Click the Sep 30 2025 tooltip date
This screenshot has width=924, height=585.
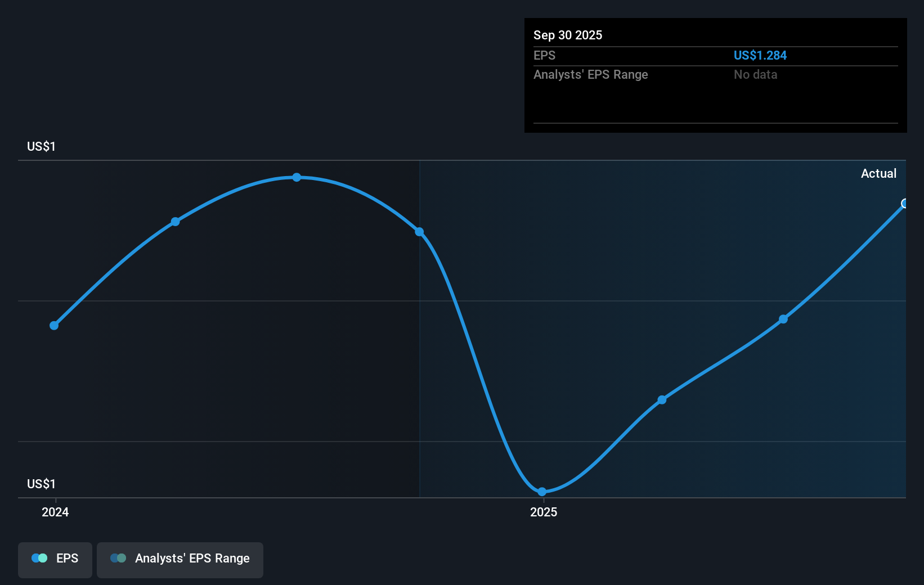pos(568,35)
